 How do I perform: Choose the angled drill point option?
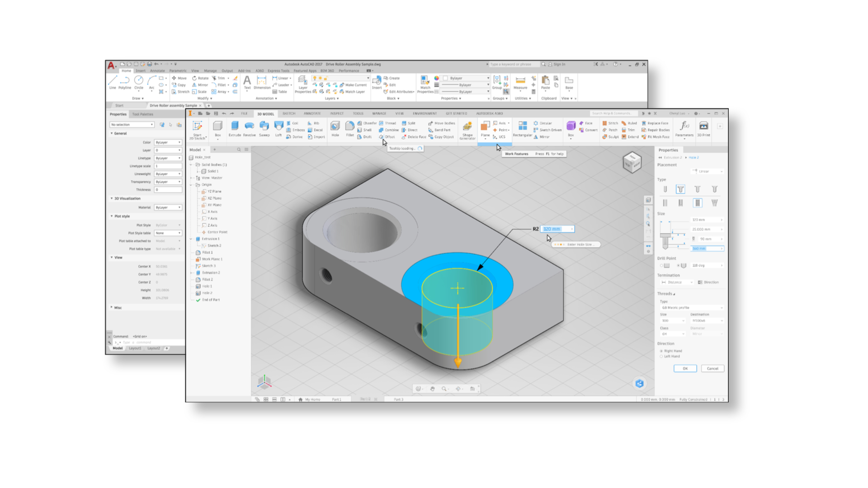681,266
